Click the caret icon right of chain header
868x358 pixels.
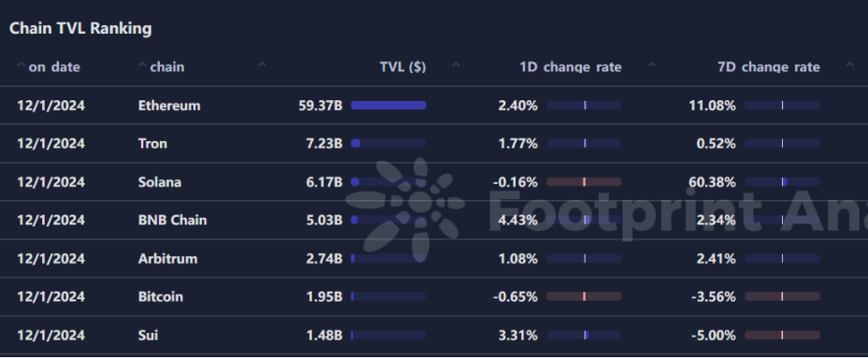click(262, 65)
